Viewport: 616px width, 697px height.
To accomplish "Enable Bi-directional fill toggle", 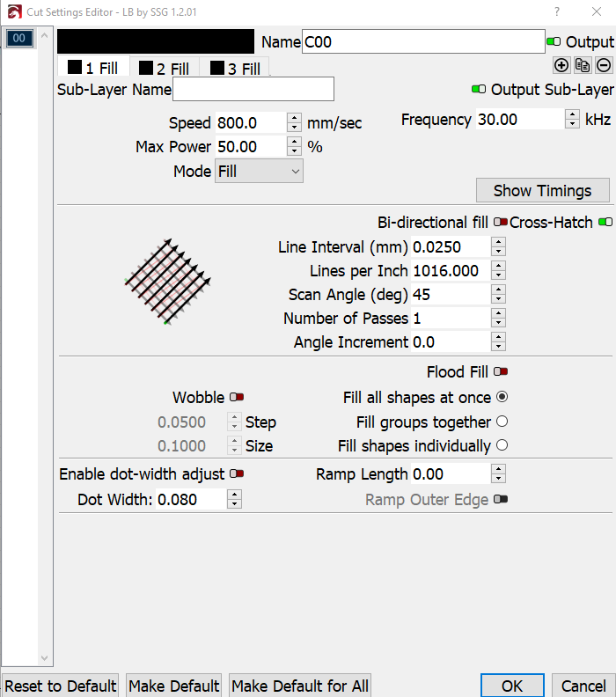I will point(501,223).
